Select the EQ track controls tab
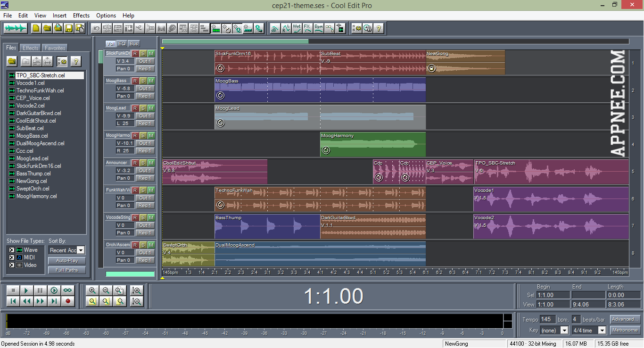 point(122,44)
